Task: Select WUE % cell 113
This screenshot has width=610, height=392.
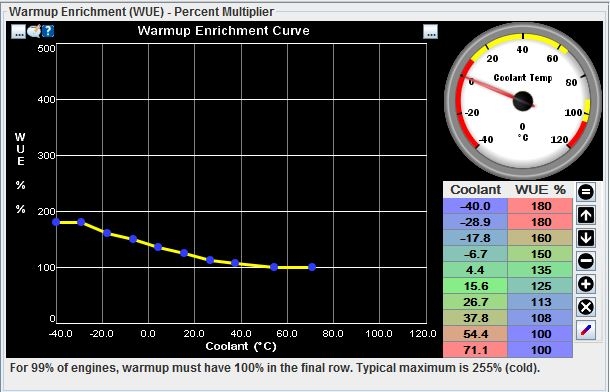Action: click(540, 302)
